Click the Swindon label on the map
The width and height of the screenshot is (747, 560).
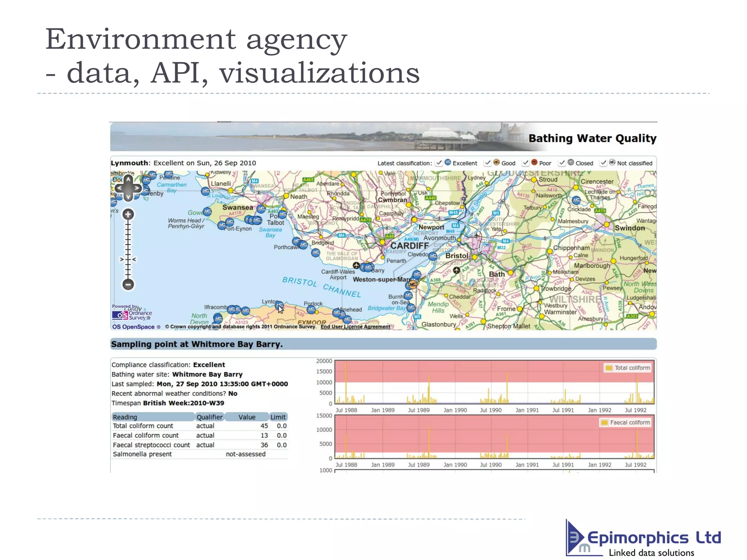click(x=630, y=228)
